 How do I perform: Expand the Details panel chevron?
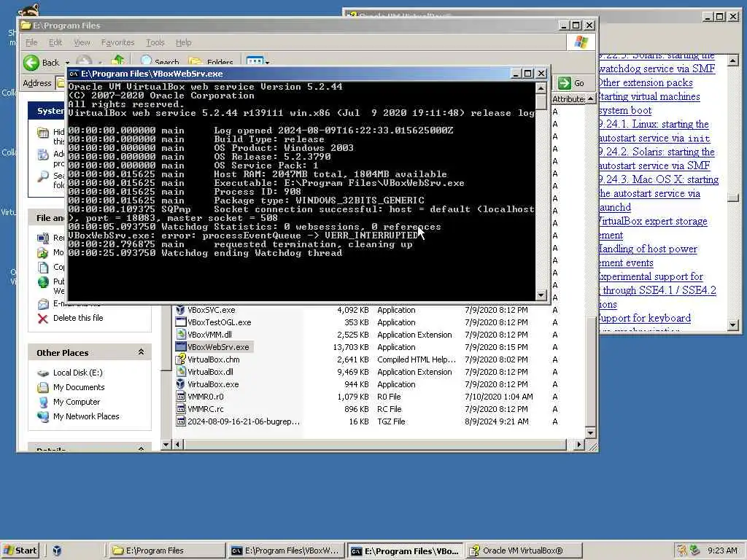click(141, 448)
